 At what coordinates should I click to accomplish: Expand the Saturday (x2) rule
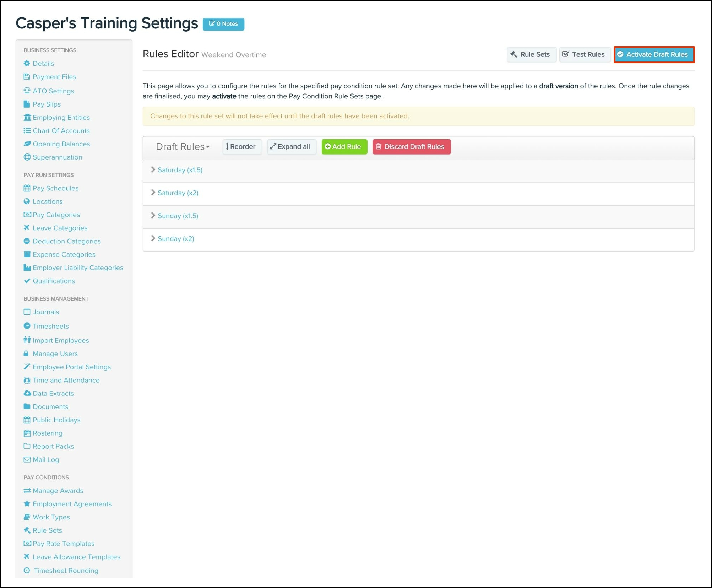click(178, 193)
